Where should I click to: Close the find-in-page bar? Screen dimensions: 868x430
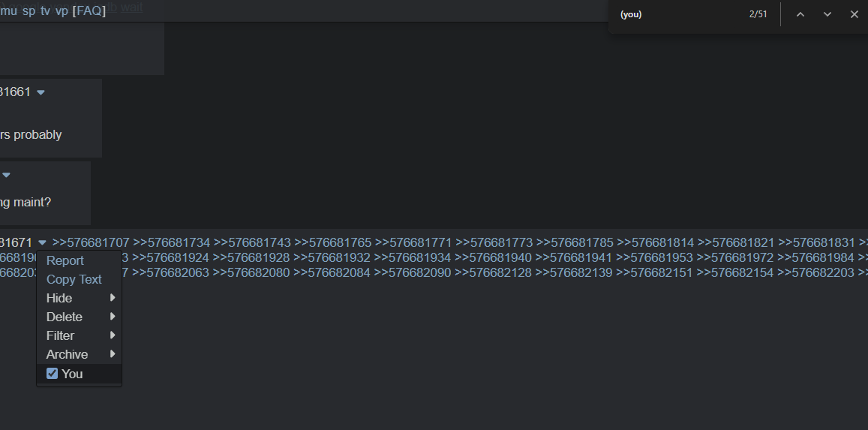coord(854,14)
